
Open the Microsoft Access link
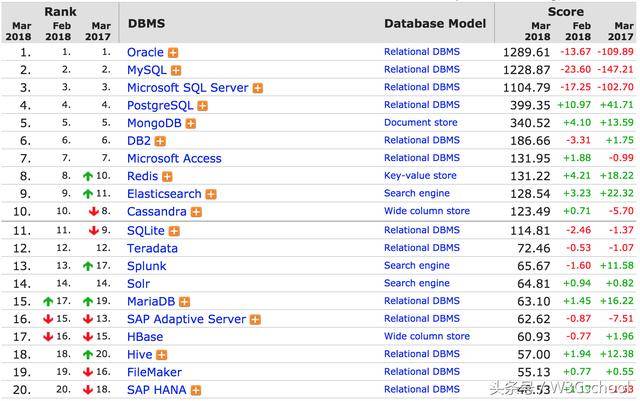(174, 158)
